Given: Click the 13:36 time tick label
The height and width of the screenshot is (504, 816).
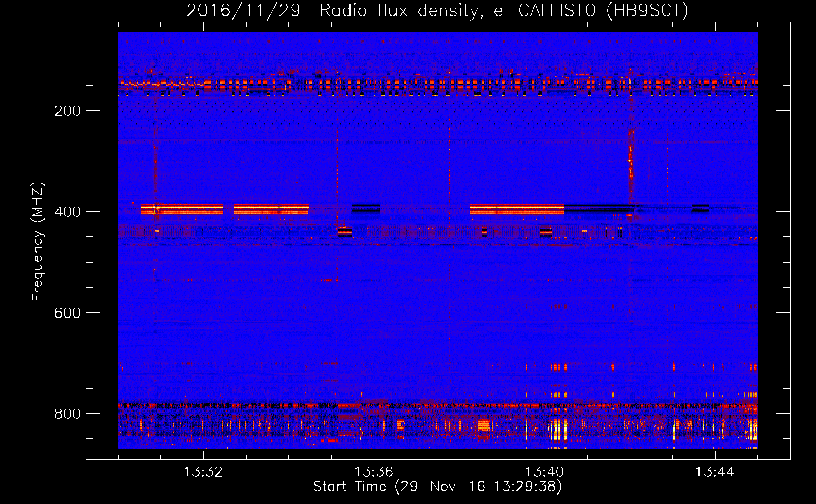Looking at the screenshot, I should point(374,472).
